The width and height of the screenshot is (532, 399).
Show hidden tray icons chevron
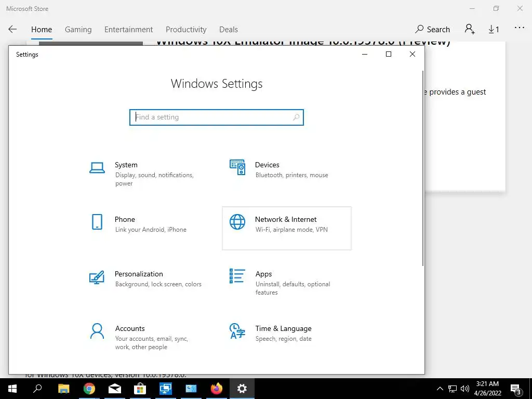coord(440,389)
